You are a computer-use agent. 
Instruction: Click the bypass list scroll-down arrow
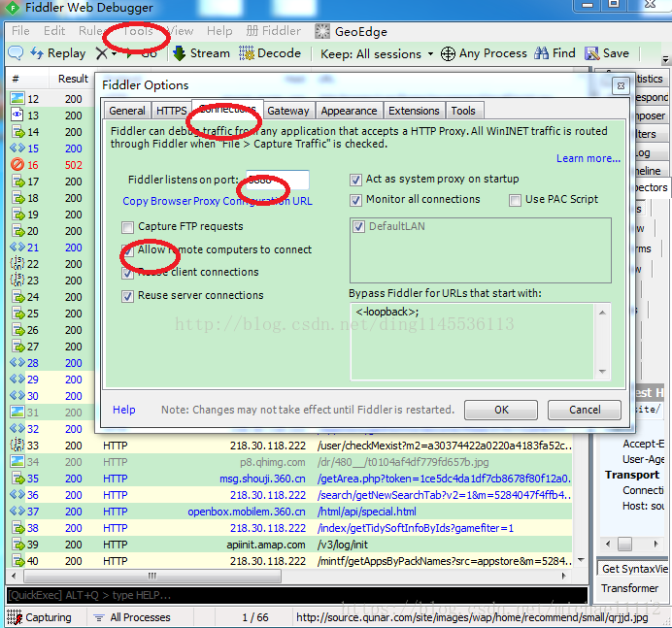[x=603, y=372]
